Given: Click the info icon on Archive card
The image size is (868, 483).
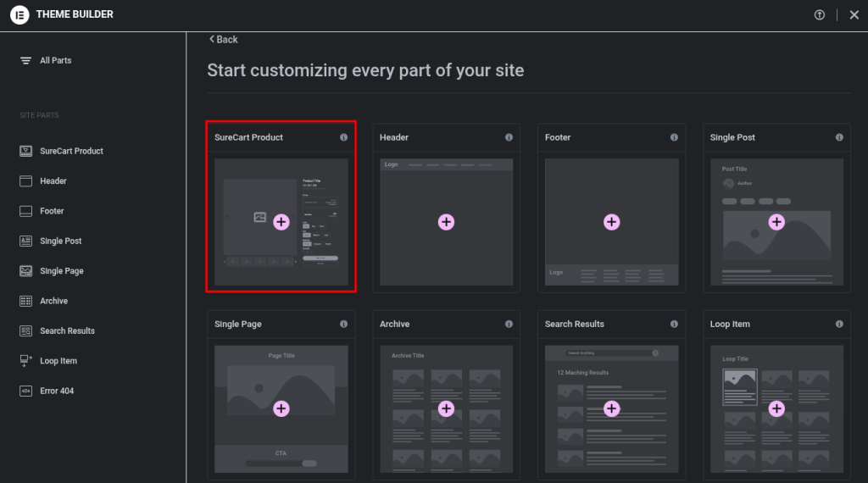Looking at the screenshot, I should click(x=509, y=324).
